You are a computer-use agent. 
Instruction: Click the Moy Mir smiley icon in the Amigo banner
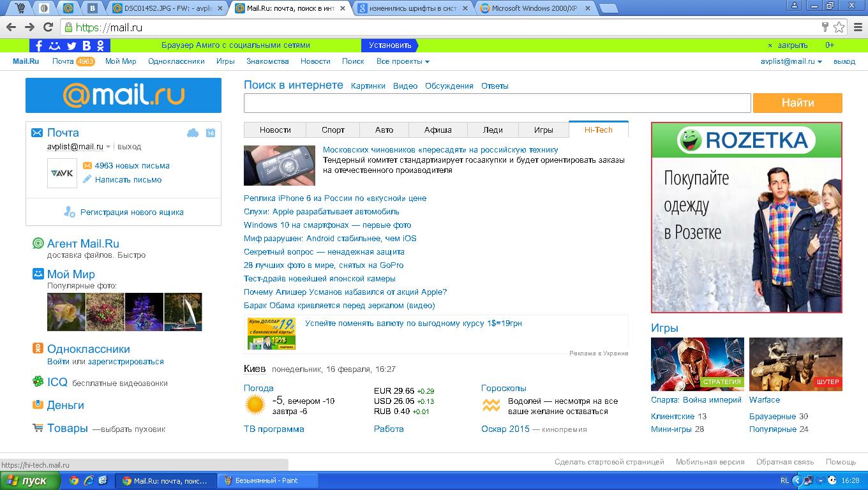[55, 45]
